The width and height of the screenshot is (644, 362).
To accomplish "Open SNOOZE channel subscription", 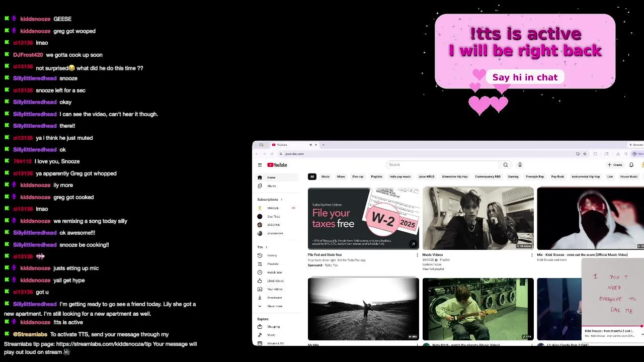I will click(276, 208).
